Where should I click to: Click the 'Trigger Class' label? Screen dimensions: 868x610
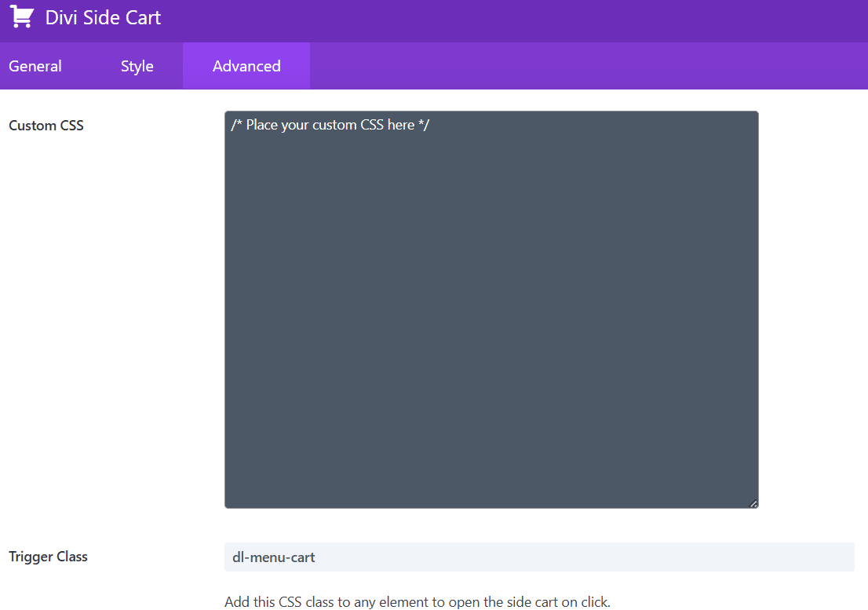tap(48, 557)
